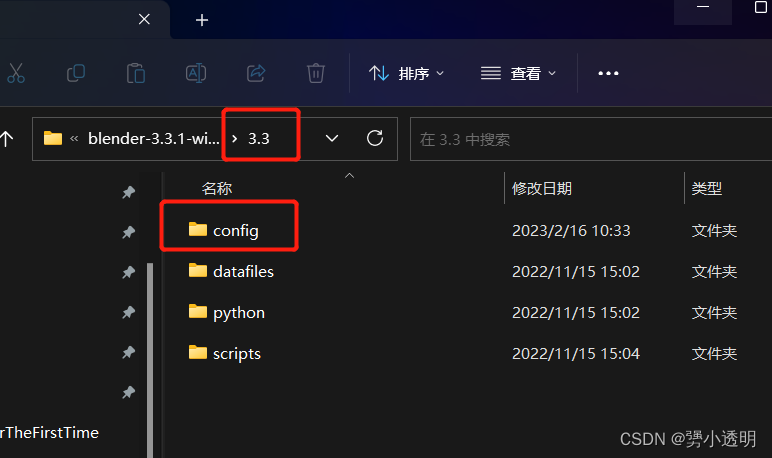Screen dimensions: 772x458
Task: Expand the address bar history chevron
Action: click(x=332, y=138)
